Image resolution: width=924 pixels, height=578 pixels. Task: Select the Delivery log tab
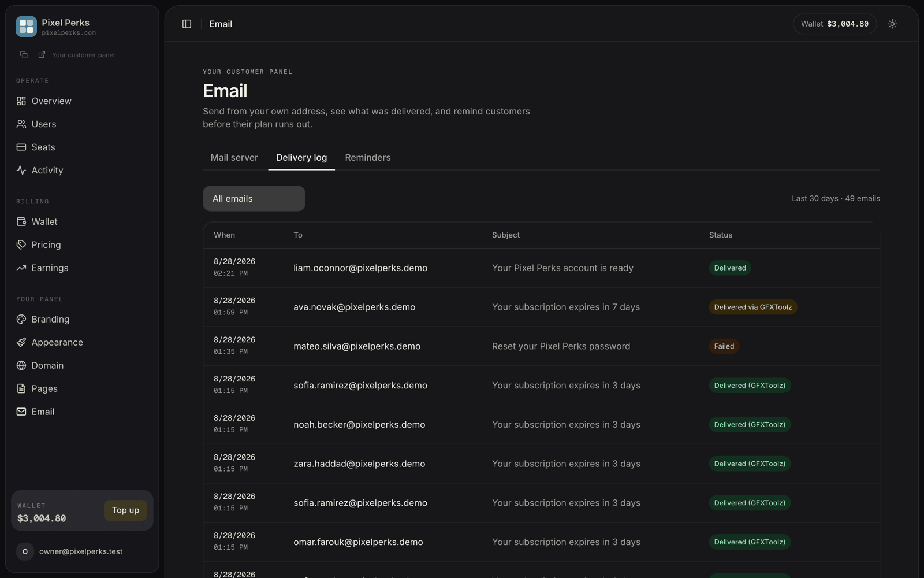(x=301, y=157)
